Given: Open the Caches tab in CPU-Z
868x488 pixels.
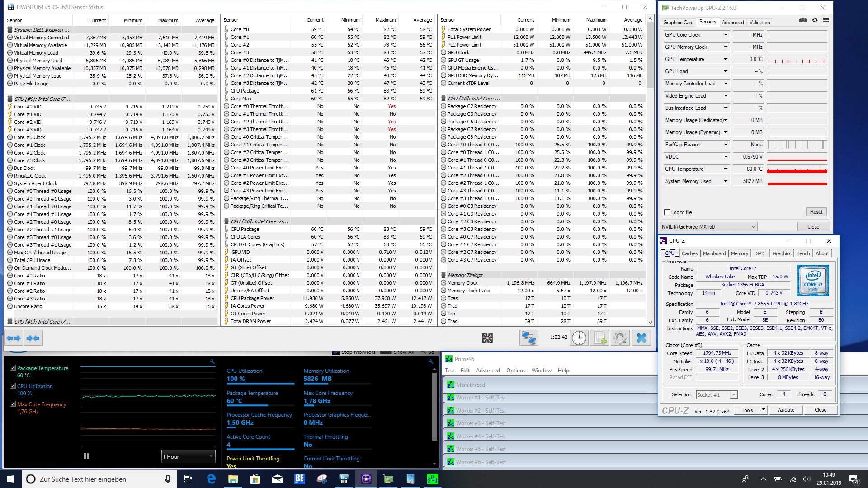Looking at the screenshot, I should coord(689,253).
